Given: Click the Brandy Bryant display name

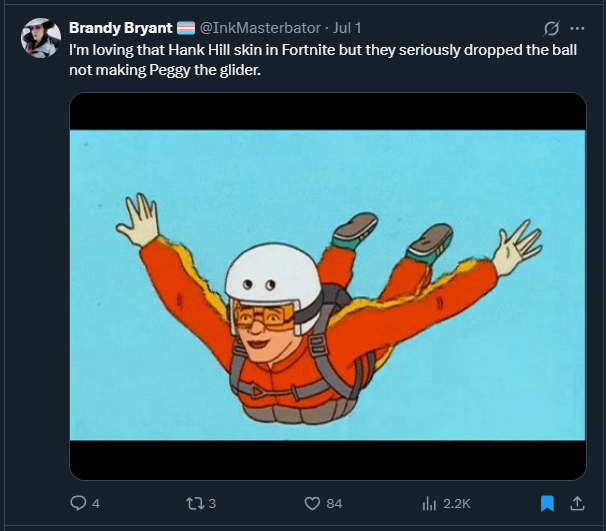Looking at the screenshot, I should pos(120,28).
